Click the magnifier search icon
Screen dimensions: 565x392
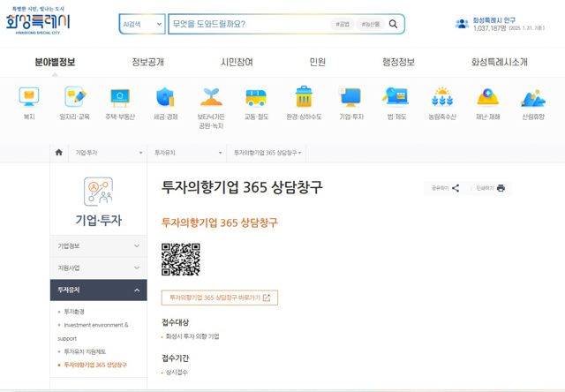(394, 24)
